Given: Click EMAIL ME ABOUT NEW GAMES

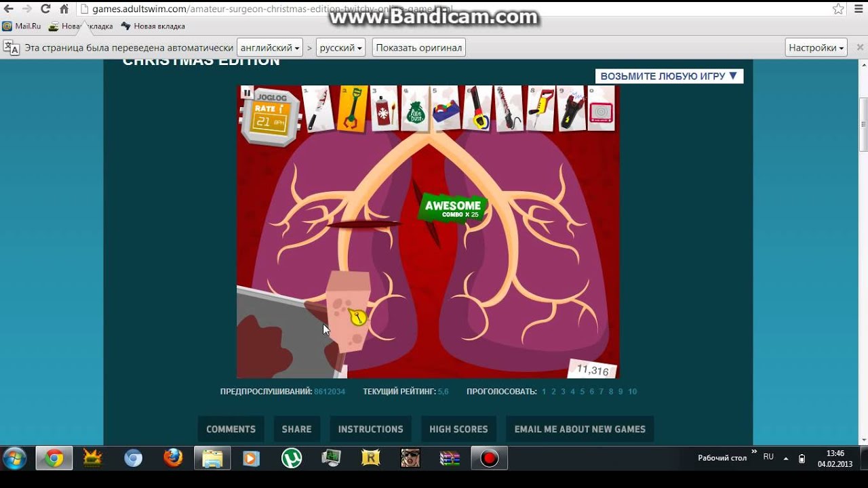Looking at the screenshot, I should click(580, 429).
